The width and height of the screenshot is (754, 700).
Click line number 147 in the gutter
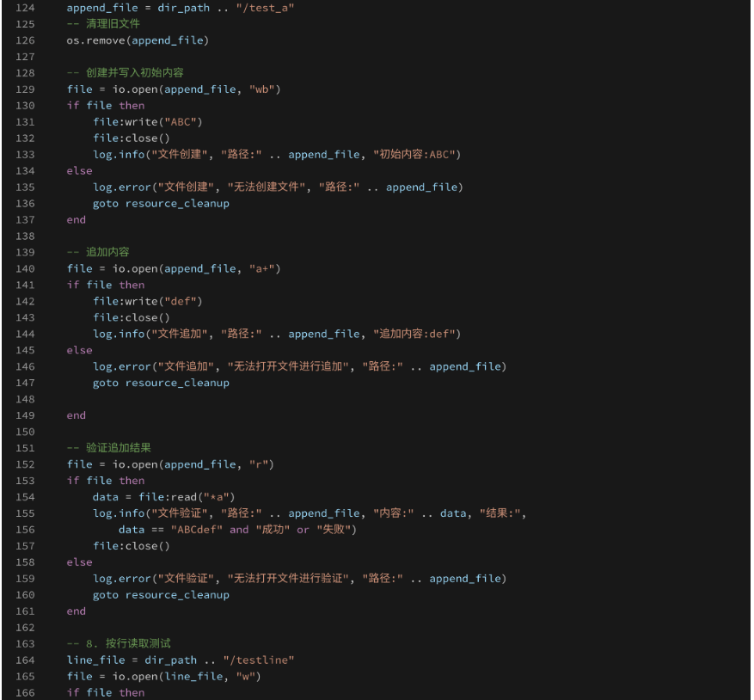coord(25,383)
